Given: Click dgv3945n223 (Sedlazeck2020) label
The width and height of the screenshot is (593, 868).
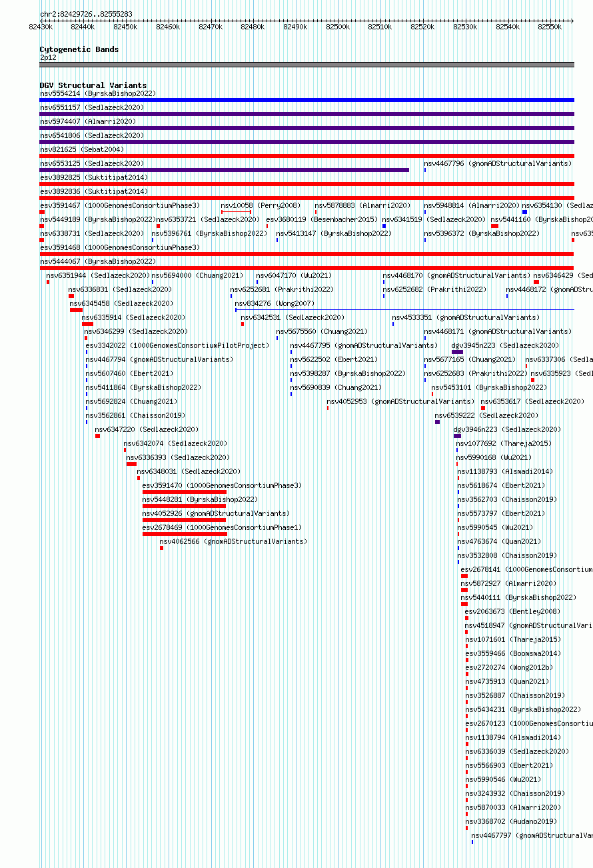Looking at the screenshot, I should [505, 346].
